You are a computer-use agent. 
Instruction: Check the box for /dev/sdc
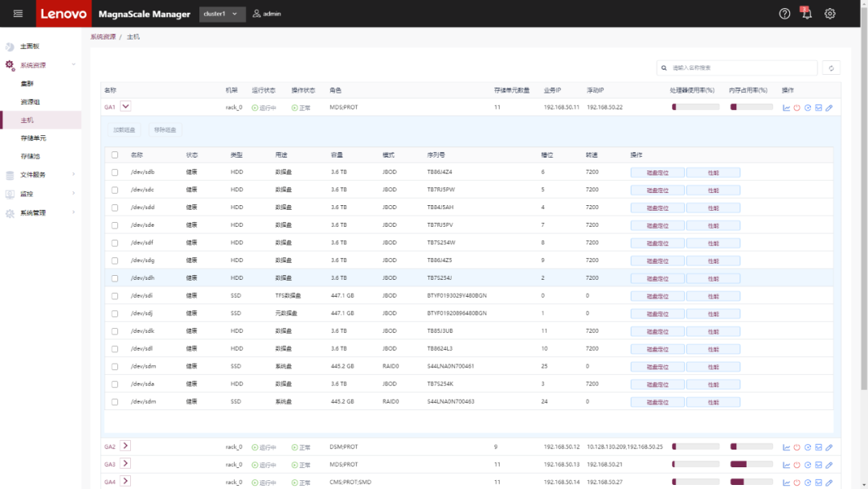click(115, 191)
